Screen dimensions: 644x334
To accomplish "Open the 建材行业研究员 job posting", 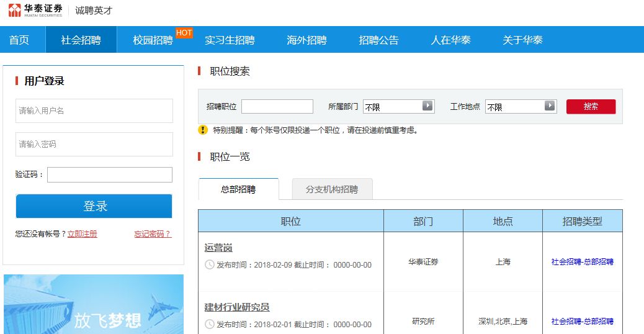I will 237,307.
